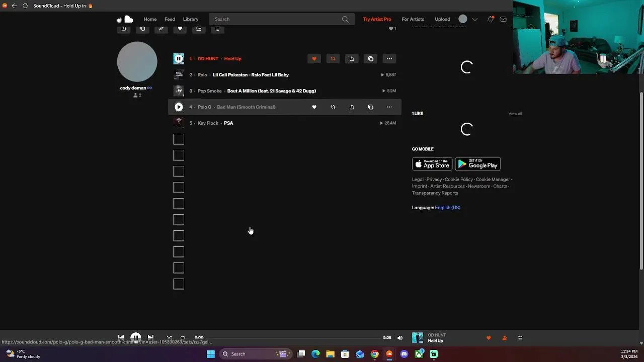644x362 pixels.
Task: Expand the profile avatar dropdown chevron
Action: click(474, 20)
